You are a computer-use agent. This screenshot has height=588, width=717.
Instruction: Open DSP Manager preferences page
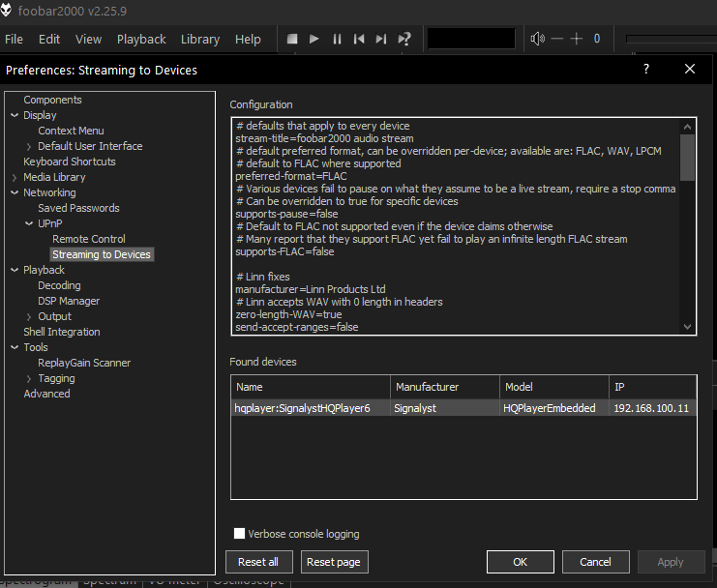click(69, 301)
